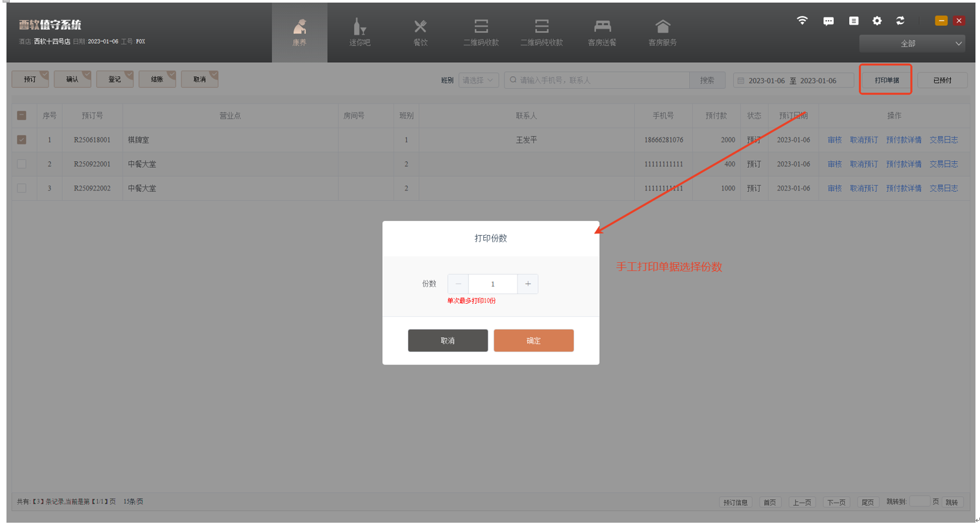980x524 pixels.
Task: Increase print copies with plus button
Action: click(x=528, y=284)
